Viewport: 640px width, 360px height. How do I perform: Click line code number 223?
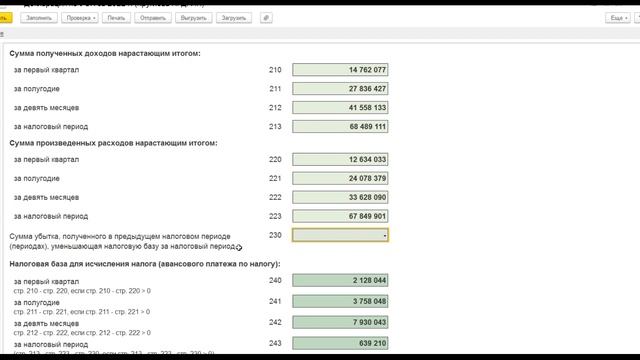pyautogui.click(x=275, y=216)
